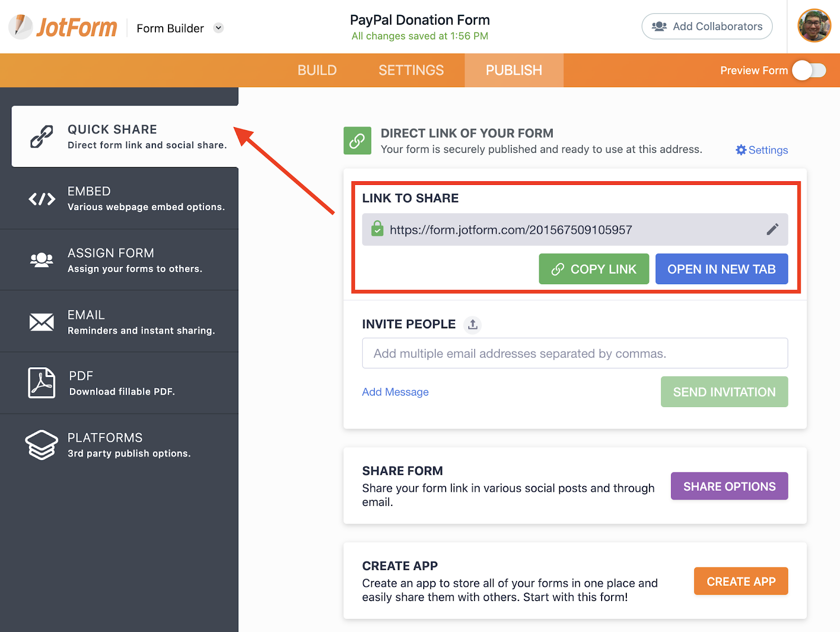Open Embed section with code brackets icon
The height and width of the screenshot is (632, 840).
coord(42,199)
